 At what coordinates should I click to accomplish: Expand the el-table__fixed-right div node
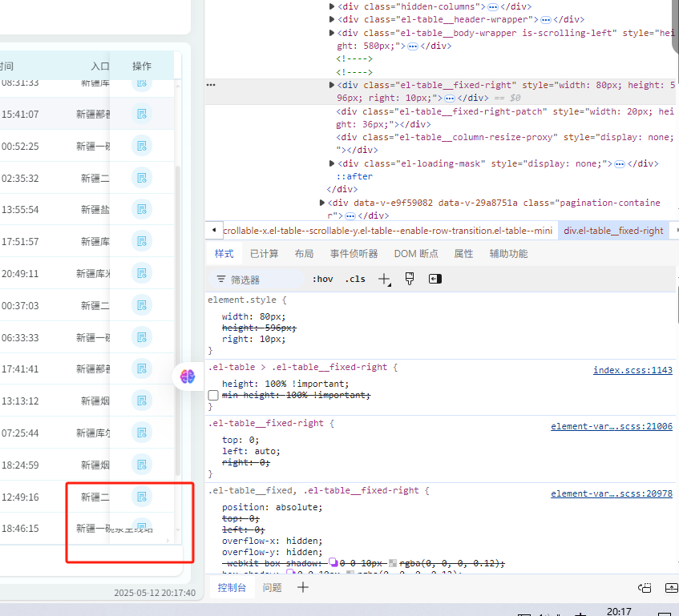point(332,85)
